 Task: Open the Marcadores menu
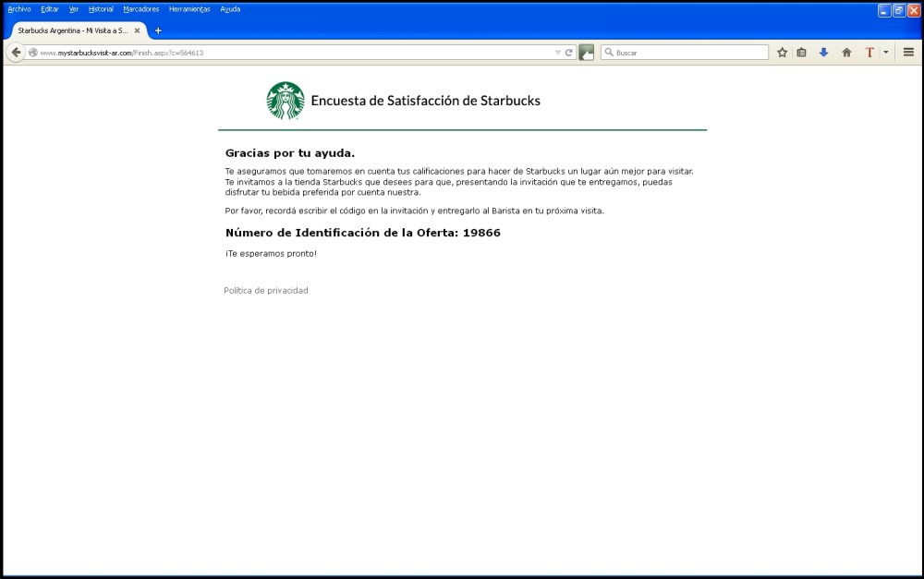[x=140, y=9]
